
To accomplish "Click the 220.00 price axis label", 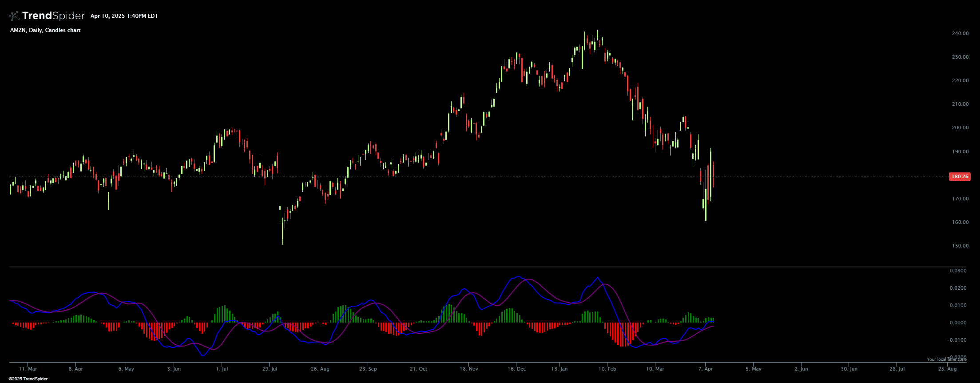I will click(960, 80).
